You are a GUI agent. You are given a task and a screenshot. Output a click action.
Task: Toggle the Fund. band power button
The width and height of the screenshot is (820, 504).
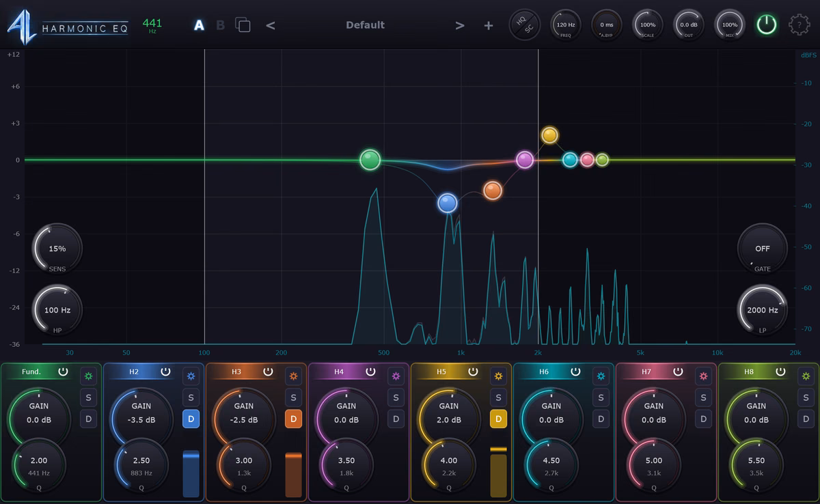[x=63, y=372]
